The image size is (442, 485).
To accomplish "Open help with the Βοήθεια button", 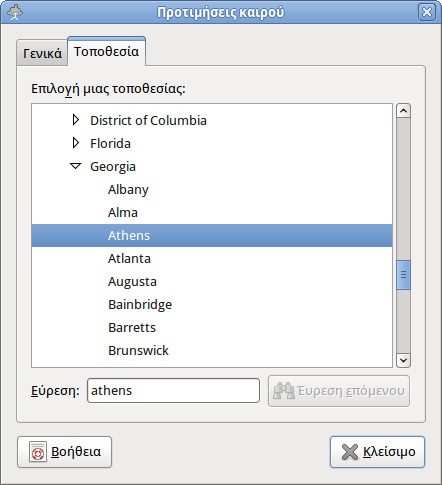I will (x=65, y=452).
